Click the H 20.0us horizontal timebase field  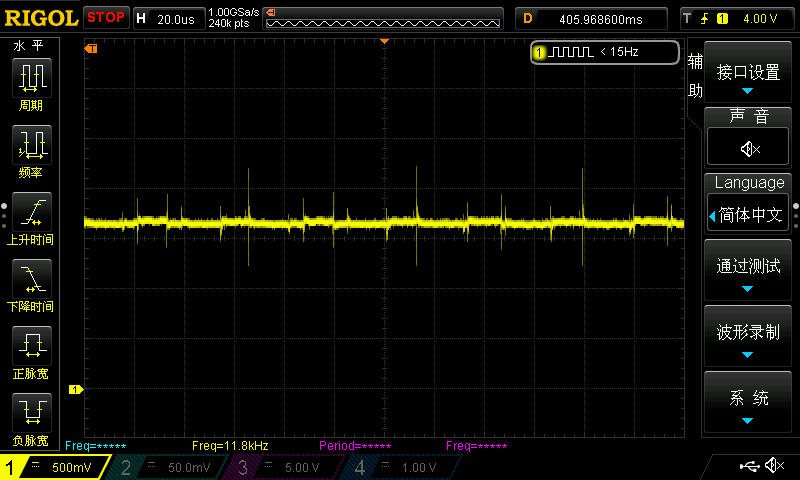point(169,19)
